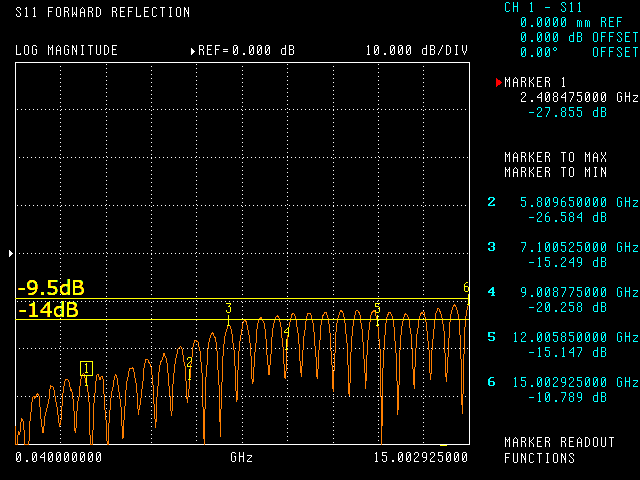Click the reference level triangle left of the graph
The height and width of the screenshot is (480, 640).
pyautogui.click(x=11, y=254)
